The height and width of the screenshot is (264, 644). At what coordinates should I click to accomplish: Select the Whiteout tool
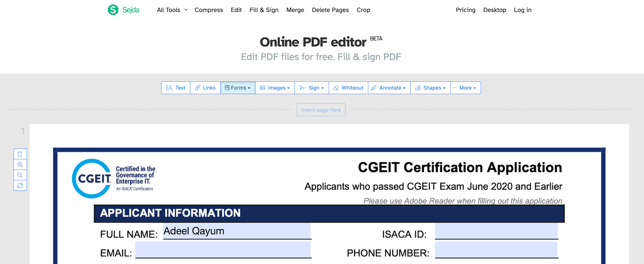click(x=348, y=88)
